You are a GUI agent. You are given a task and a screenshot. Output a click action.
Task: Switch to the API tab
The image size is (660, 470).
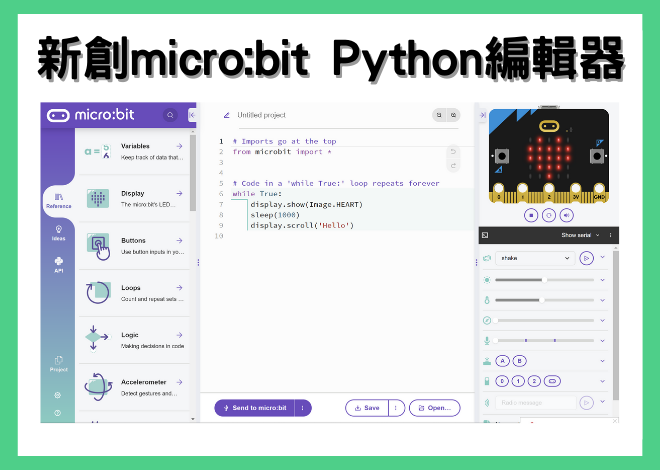tap(59, 265)
